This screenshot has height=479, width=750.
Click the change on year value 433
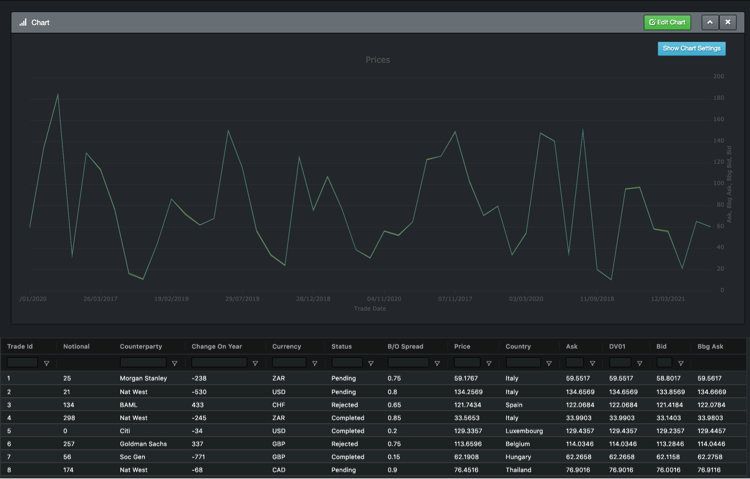pos(198,405)
